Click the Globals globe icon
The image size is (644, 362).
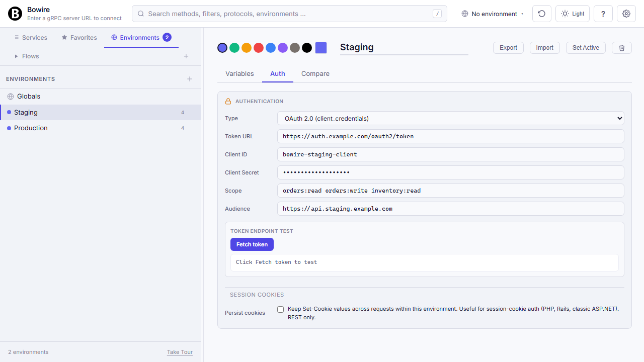pos(11,97)
